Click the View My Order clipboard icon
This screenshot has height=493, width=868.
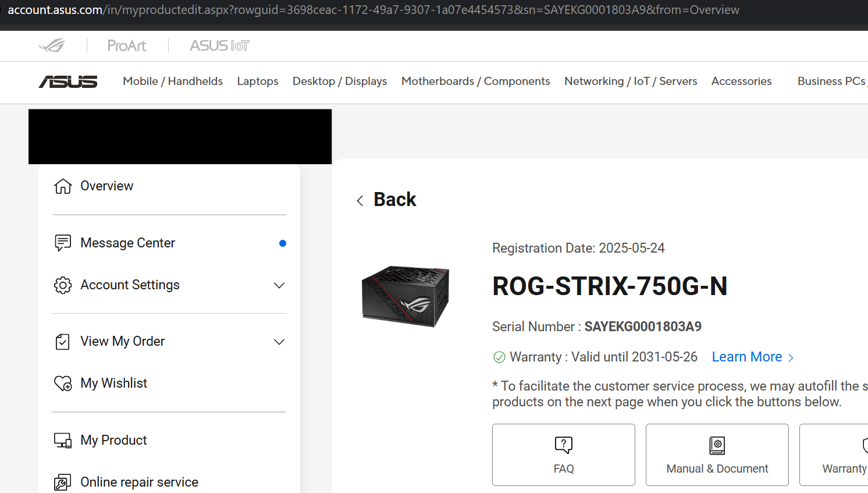(63, 342)
